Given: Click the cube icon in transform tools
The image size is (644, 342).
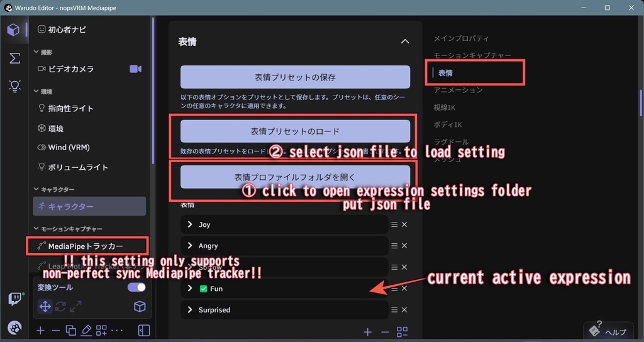Looking at the screenshot, I should point(140,306).
